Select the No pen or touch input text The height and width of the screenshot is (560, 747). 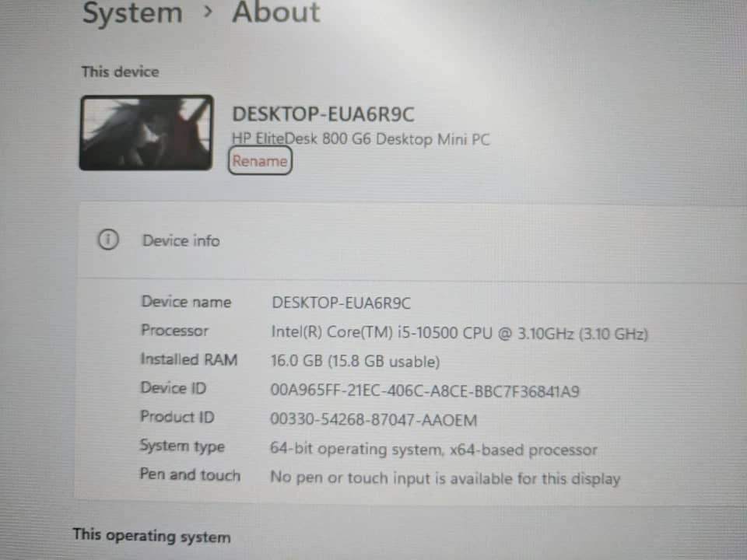[x=445, y=478]
